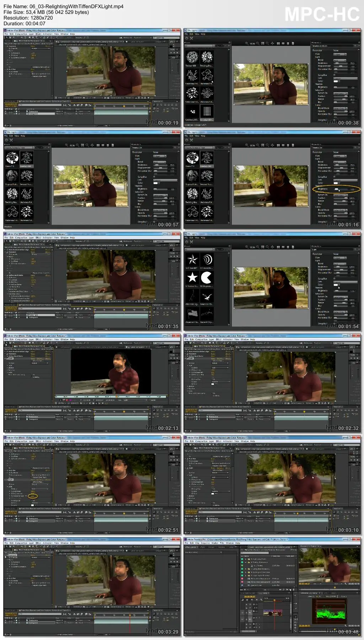
Task: Open the Effect menu in After Effects at 00:00:19
Action: tap(38, 34)
